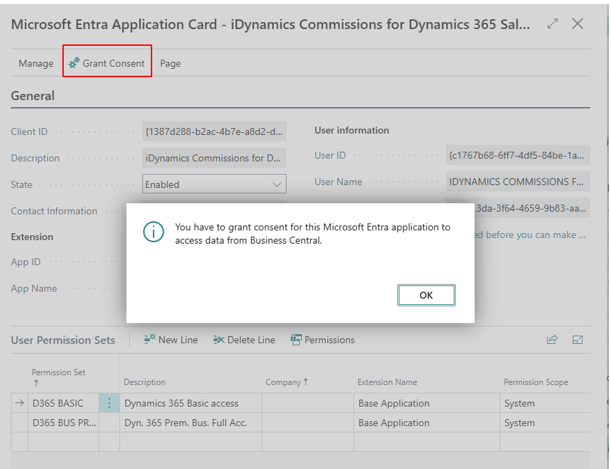The height and width of the screenshot is (469, 611).
Task: Click the Grant Consent gear icon
Action: coord(74,63)
